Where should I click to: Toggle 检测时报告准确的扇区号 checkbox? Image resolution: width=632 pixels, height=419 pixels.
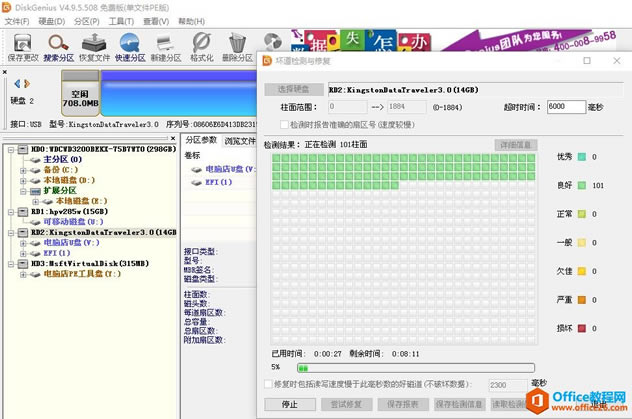tap(284, 124)
